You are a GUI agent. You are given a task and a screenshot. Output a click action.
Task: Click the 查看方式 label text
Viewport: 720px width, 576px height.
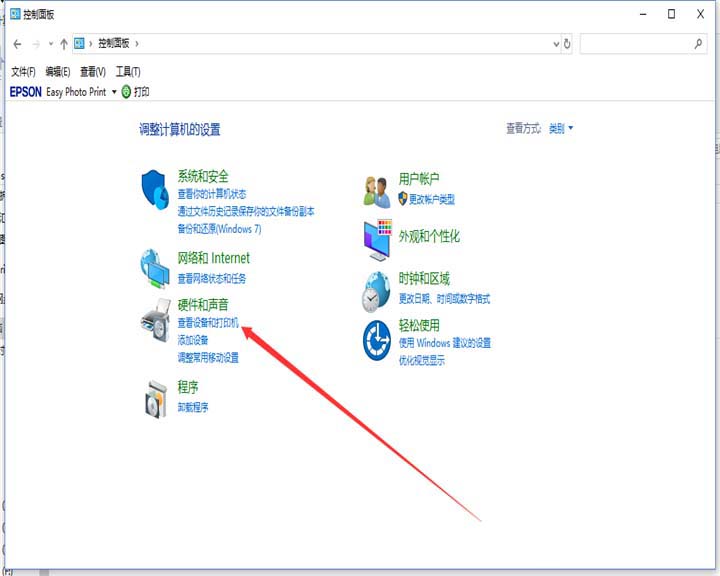(523, 128)
